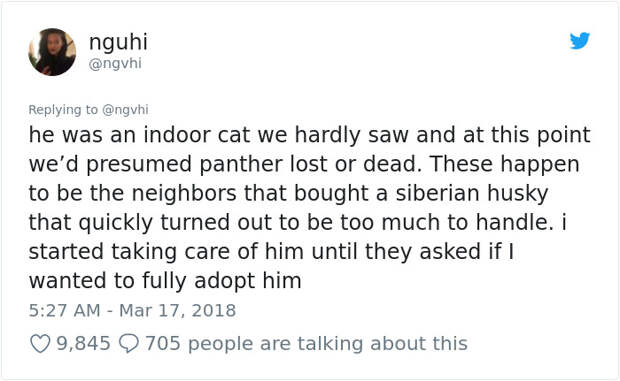This screenshot has height=381, width=620.
Task: Select the 5:27 AM time text
Action: click(x=64, y=311)
